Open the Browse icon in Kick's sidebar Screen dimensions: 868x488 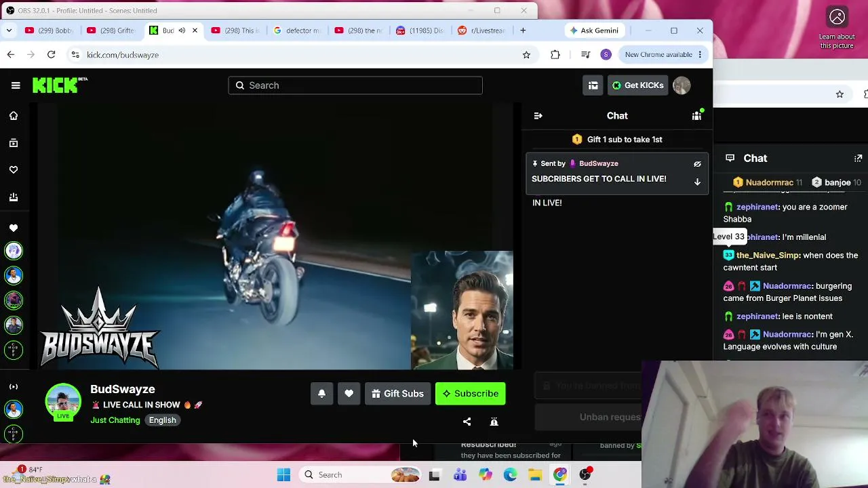tap(14, 143)
